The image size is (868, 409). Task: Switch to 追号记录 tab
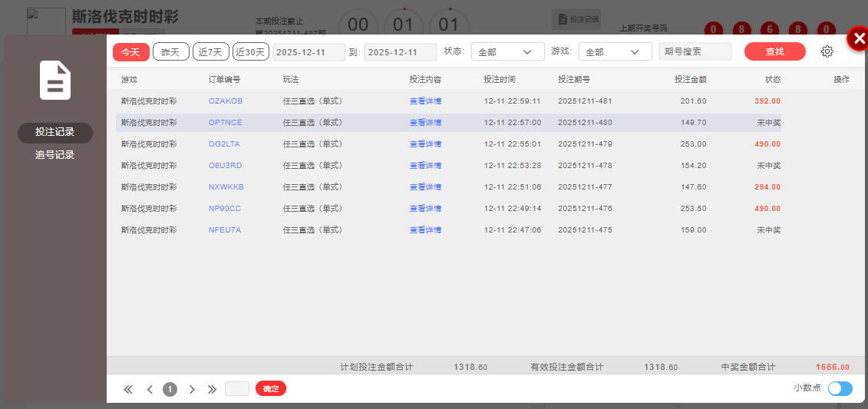pos(55,154)
